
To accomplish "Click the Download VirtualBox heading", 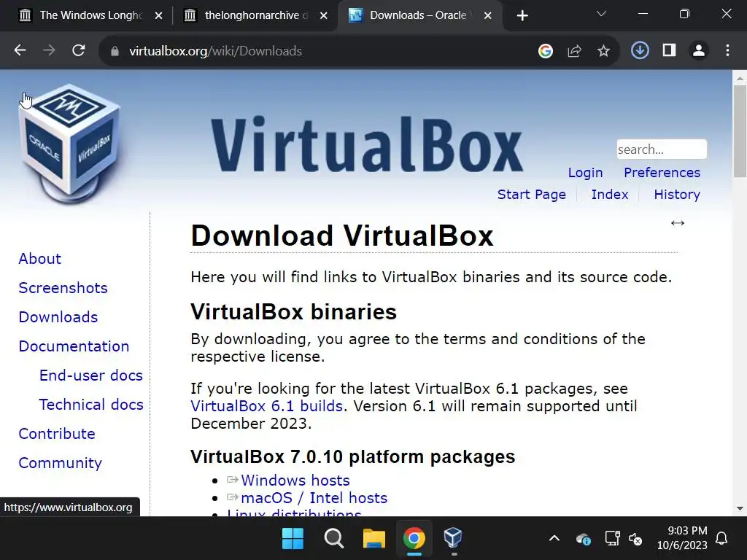I will coord(342,236).
